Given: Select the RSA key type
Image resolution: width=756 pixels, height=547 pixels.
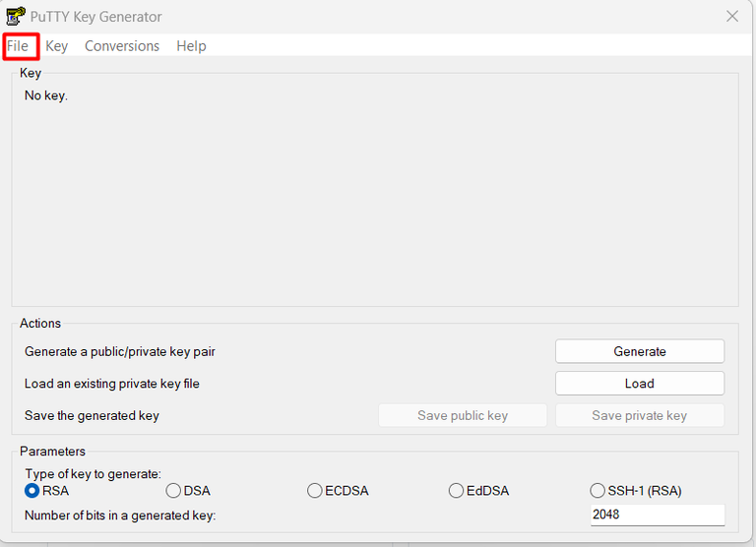Looking at the screenshot, I should 31,491.
